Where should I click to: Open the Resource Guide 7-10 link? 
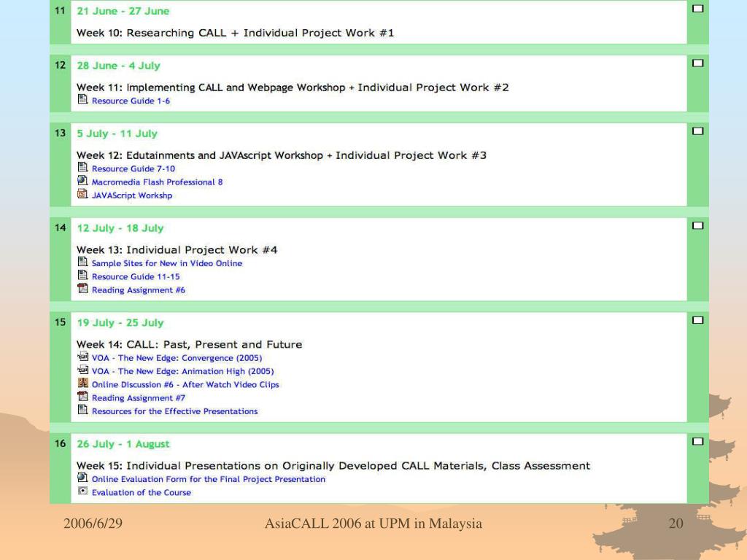[x=133, y=169]
